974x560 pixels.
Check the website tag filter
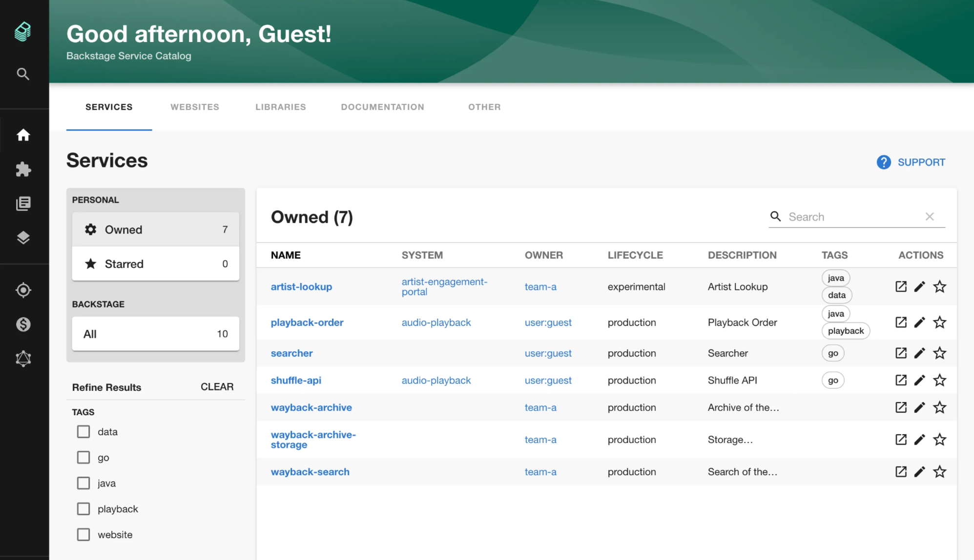tap(83, 535)
